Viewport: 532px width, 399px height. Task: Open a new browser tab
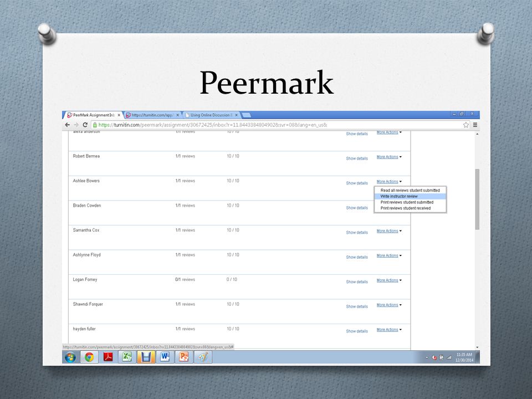point(247,115)
